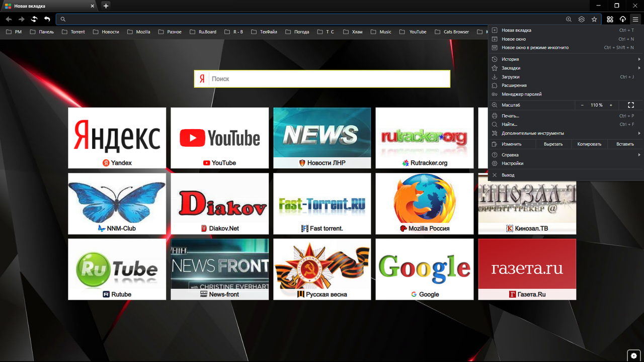
Task: Open Новое окно в режиме инкогнито
Action: point(566,47)
